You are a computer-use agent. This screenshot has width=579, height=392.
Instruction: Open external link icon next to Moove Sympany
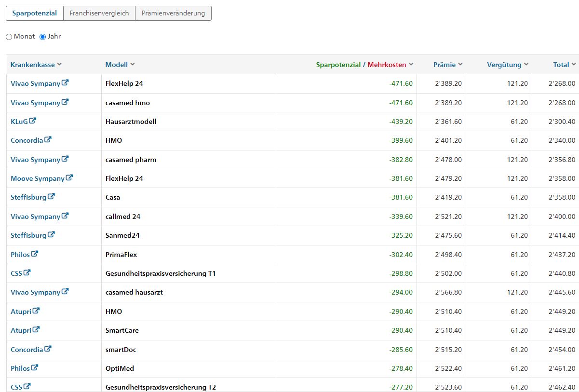(x=69, y=178)
